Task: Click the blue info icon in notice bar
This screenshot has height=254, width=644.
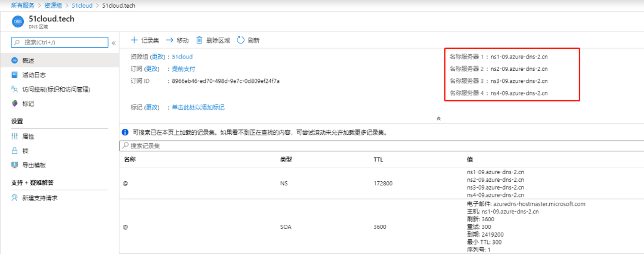Action: click(x=125, y=132)
